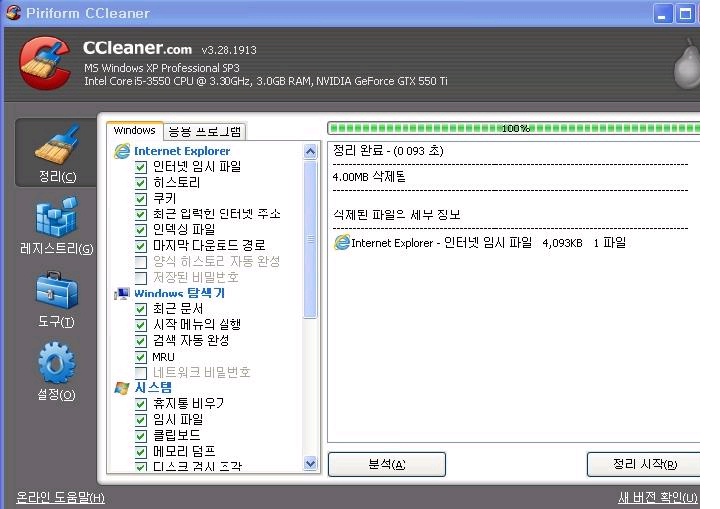Toggle 인덱싱 파일 checkbox

[141, 230]
